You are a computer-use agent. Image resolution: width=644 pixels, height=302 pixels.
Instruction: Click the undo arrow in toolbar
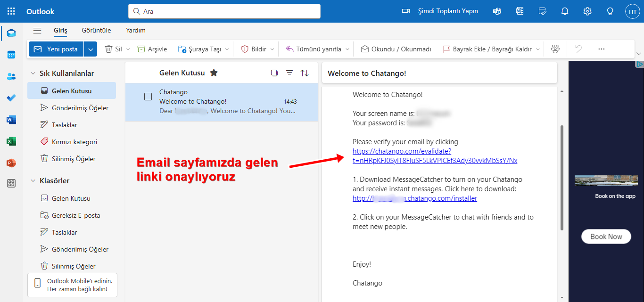[578, 49]
